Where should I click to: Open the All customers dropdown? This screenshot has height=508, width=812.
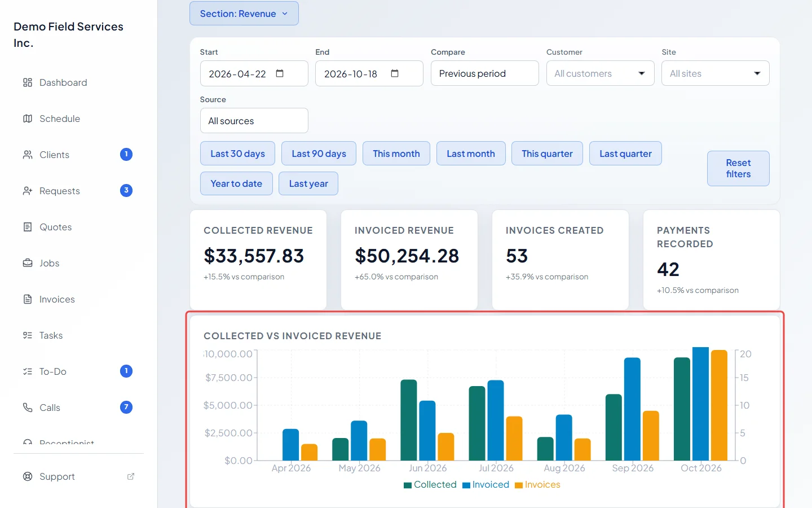[600, 73]
